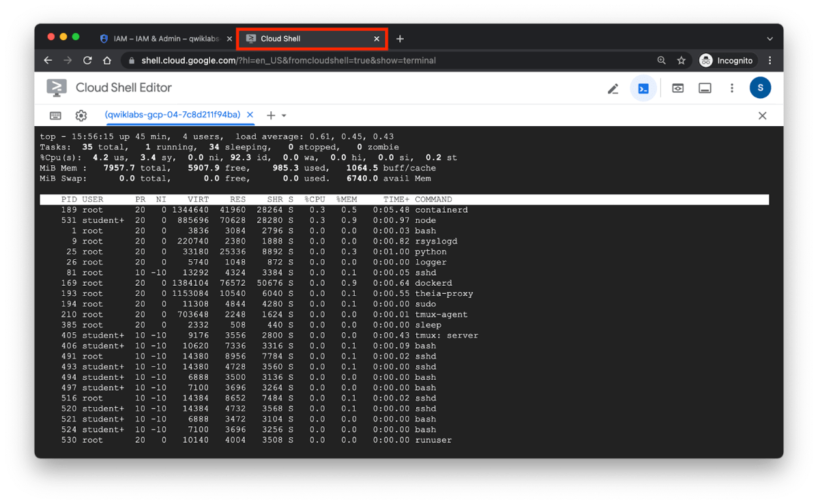This screenshot has height=504, width=818.
Task: Click the %CPU column header
Action: pos(315,199)
